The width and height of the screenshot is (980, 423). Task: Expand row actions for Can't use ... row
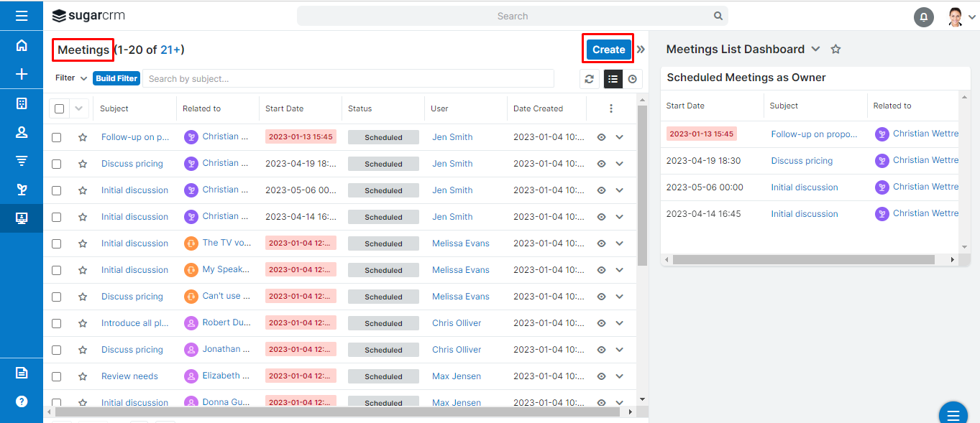(620, 297)
